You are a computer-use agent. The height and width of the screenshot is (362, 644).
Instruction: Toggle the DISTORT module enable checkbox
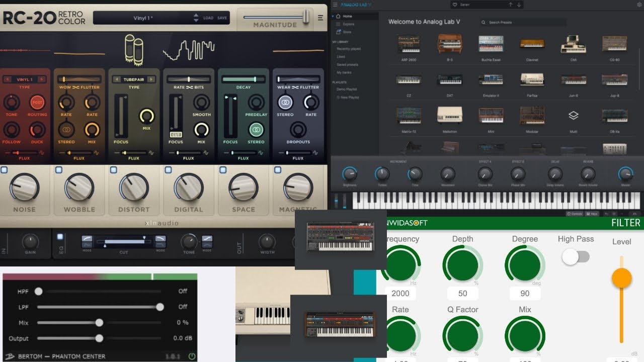(x=113, y=170)
